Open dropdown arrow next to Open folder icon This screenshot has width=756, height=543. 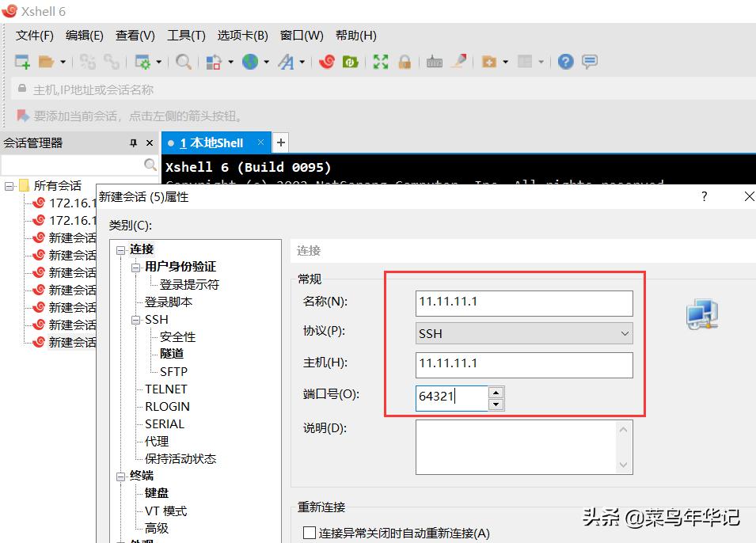click(63, 62)
